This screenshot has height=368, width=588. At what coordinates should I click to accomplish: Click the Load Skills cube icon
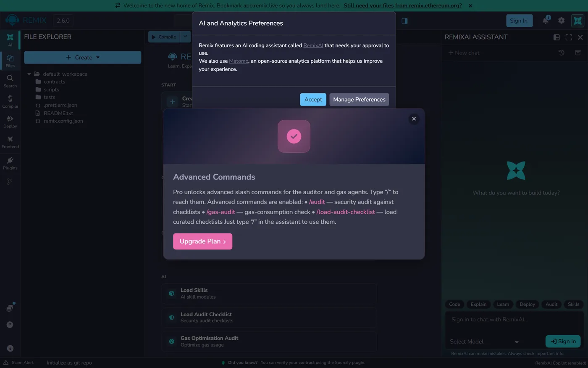coord(171,294)
